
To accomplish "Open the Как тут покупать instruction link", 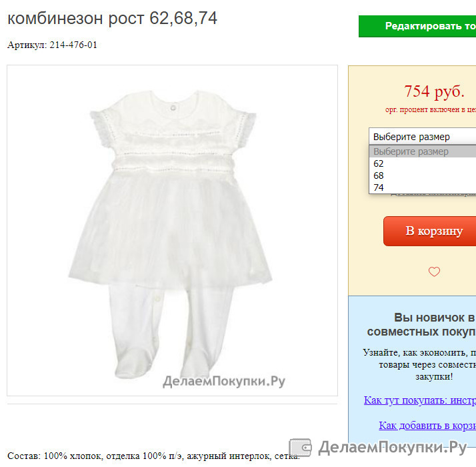I will [x=420, y=400].
